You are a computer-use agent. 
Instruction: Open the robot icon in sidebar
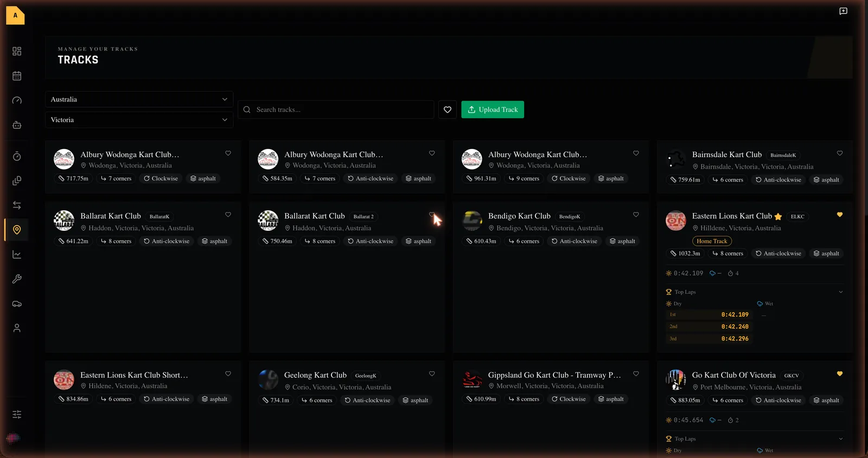pyautogui.click(x=17, y=125)
